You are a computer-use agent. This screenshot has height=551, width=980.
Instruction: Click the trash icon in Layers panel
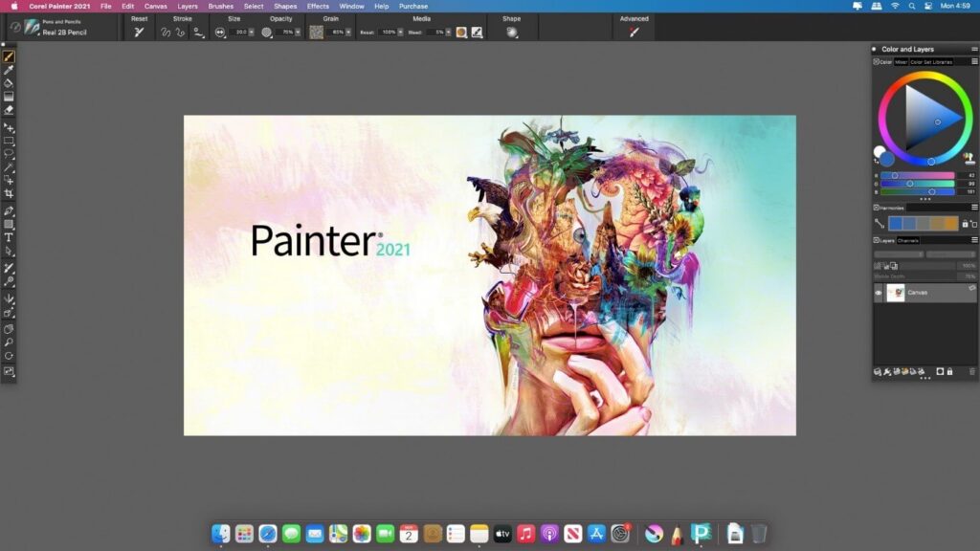(x=972, y=371)
